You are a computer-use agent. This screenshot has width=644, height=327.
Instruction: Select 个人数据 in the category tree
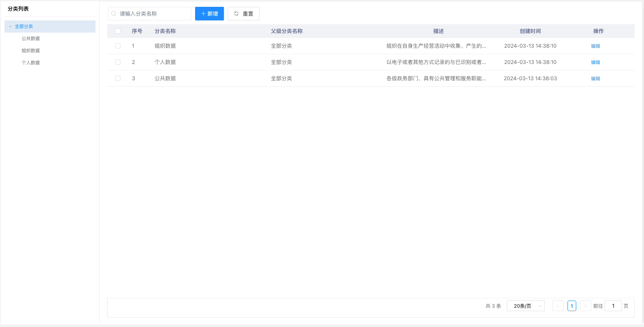[x=31, y=63]
